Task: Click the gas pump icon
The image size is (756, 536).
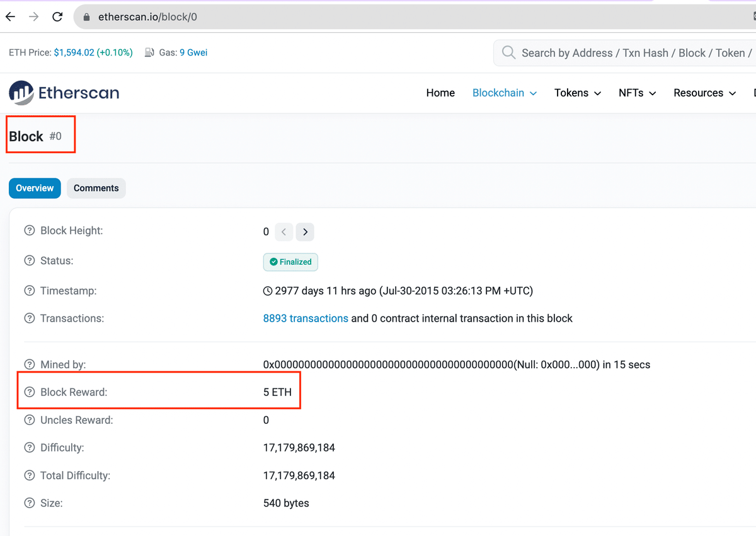Action: tap(149, 53)
